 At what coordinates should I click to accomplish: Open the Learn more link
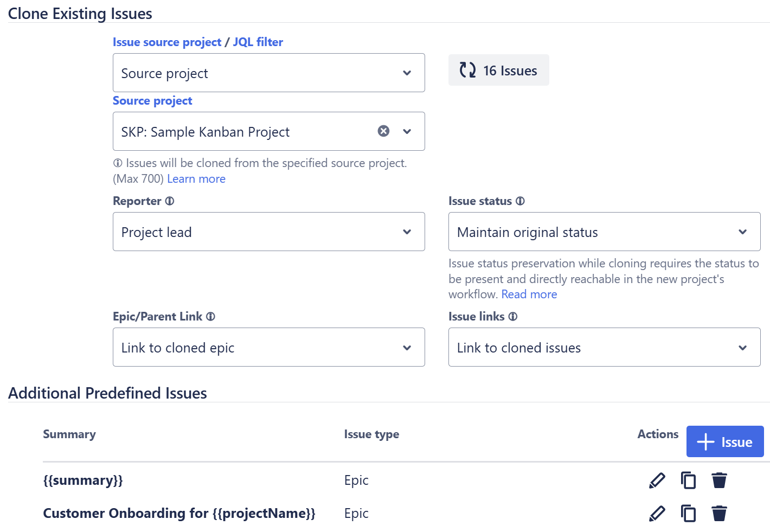coord(196,178)
